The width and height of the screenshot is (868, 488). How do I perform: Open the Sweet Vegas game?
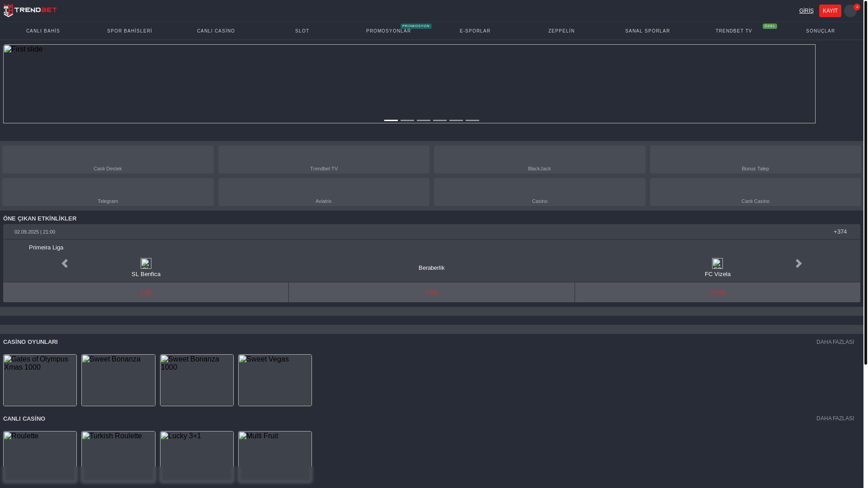(x=275, y=380)
